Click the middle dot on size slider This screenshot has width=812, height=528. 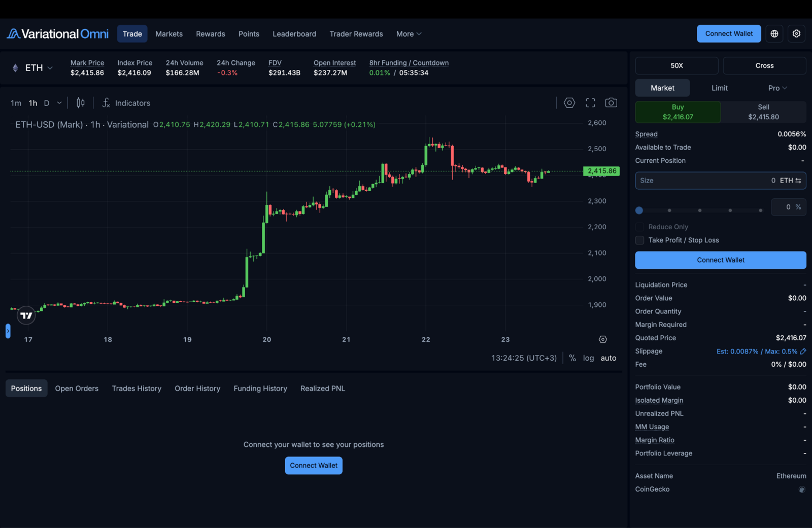pyautogui.click(x=700, y=210)
